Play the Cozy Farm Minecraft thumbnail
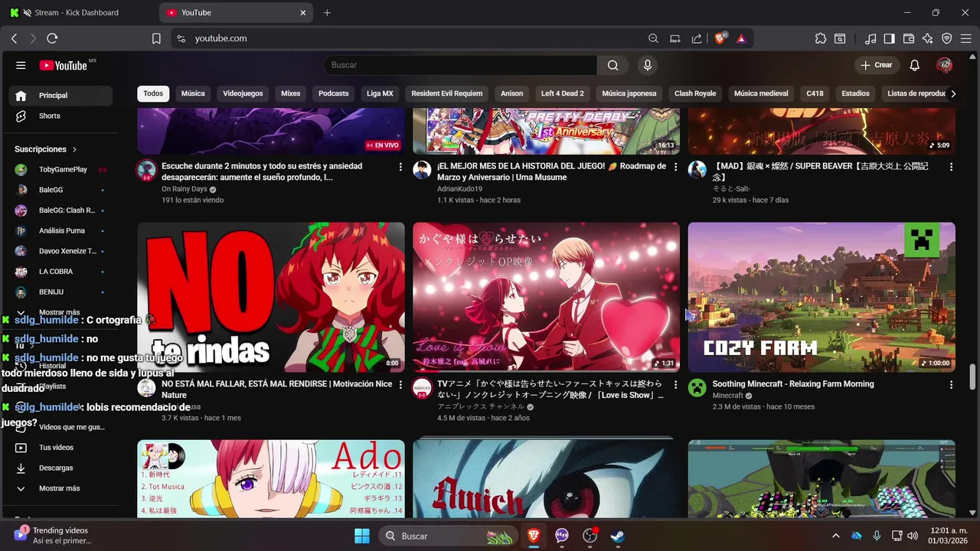Screen dimensions: 980x551 pyautogui.click(x=822, y=297)
